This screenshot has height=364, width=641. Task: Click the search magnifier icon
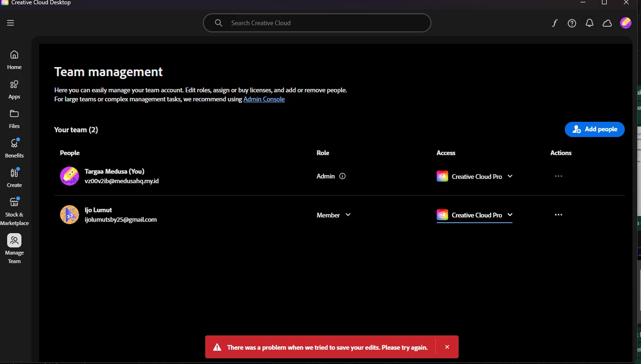[219, 23]
